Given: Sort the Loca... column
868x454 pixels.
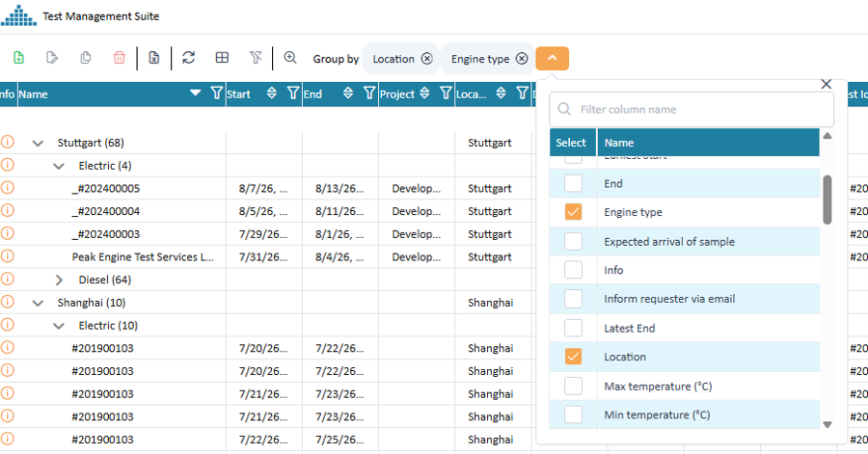Looking at the screenshot, I should [x=501, y=93].
